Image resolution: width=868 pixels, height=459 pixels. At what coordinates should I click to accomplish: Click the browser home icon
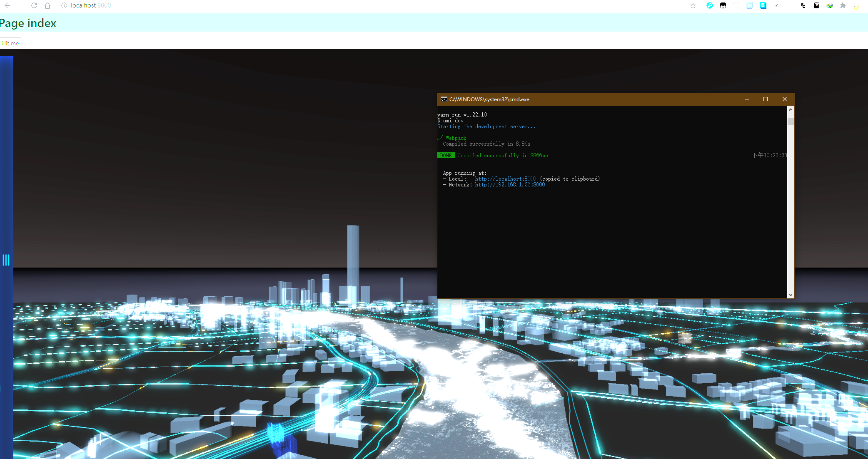coord(47,5)
